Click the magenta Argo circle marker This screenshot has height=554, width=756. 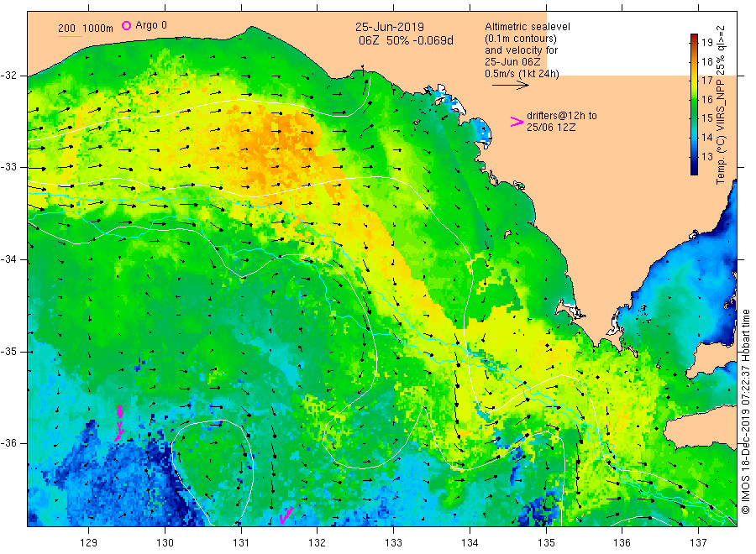[x=126, y=25]
